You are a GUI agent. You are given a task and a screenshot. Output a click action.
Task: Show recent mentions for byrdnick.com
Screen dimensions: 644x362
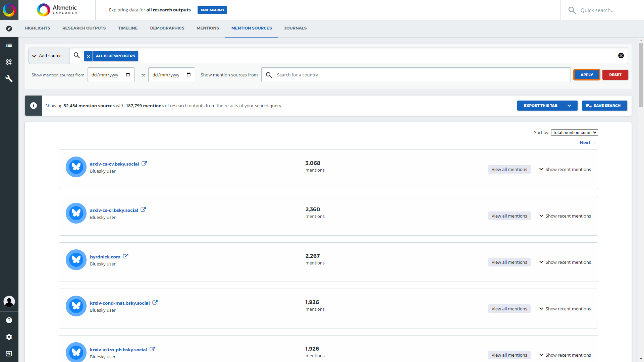565,262
